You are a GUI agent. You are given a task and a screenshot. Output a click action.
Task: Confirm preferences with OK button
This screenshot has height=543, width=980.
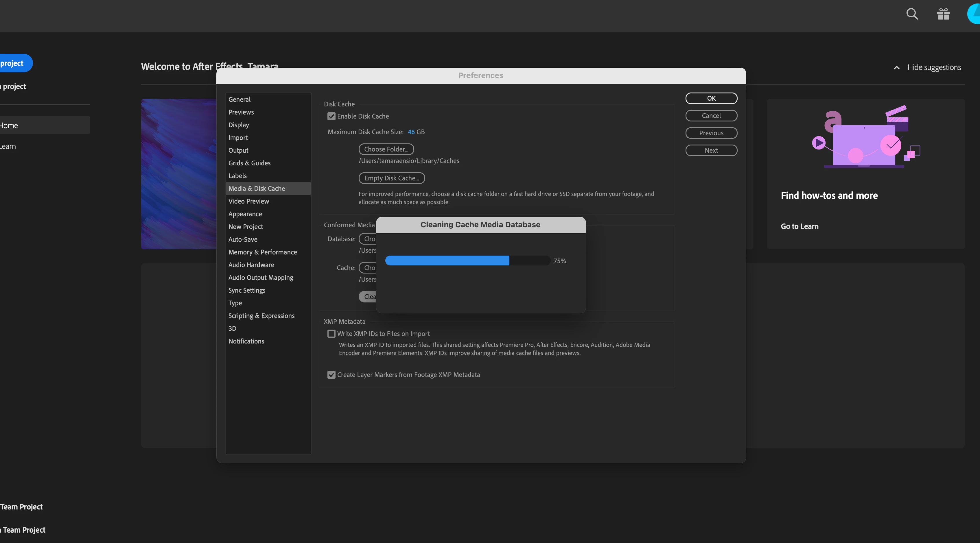pos(711,98)
